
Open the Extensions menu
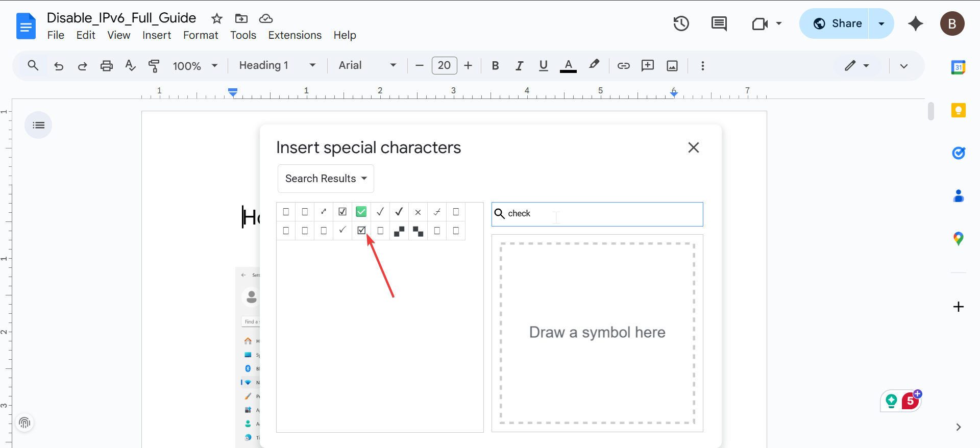pos(295,35)
